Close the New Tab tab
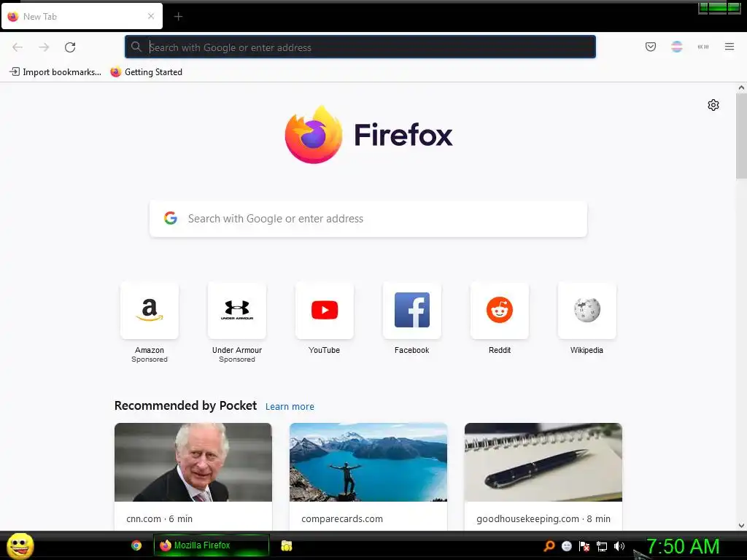 [151, 16]
